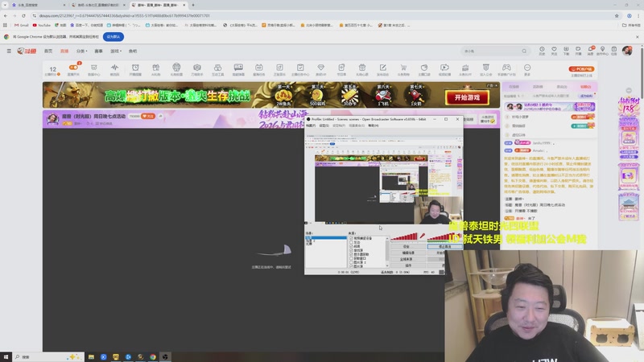Click the magnifier search icon in Douyu search box
644x362 pixels.
[x=524, y=51]
